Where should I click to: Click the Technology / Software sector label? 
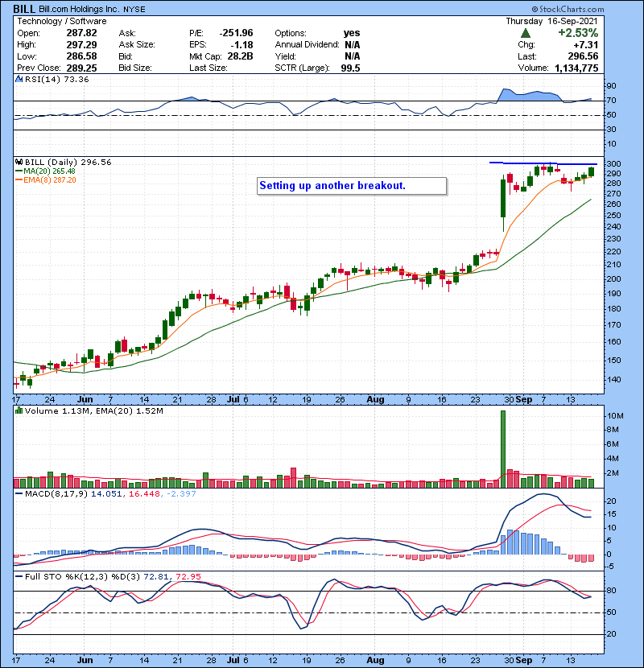coord(62,21)
